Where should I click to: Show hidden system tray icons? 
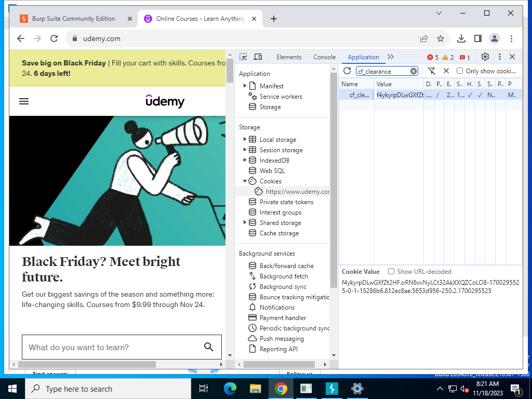coord(440,389)
